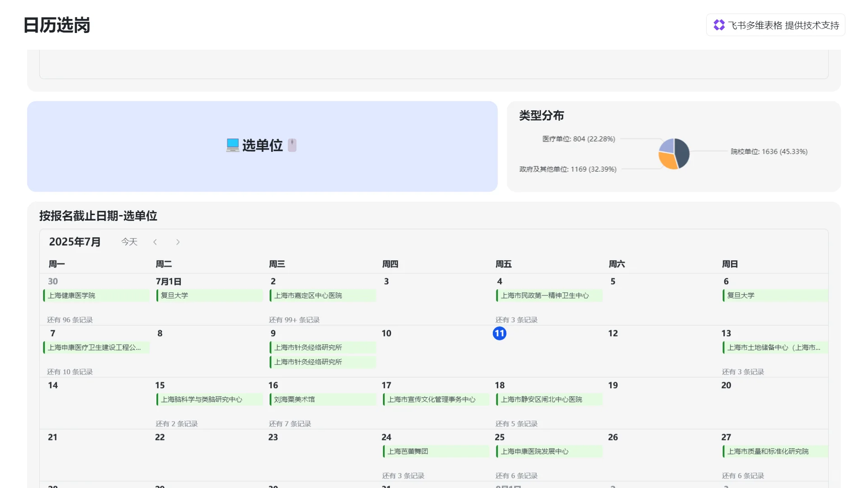Image resolution: width=868 pixels, height=488 pixels.
Task: Click the 类型分布 chart title
Action: (x=542, y=116)
